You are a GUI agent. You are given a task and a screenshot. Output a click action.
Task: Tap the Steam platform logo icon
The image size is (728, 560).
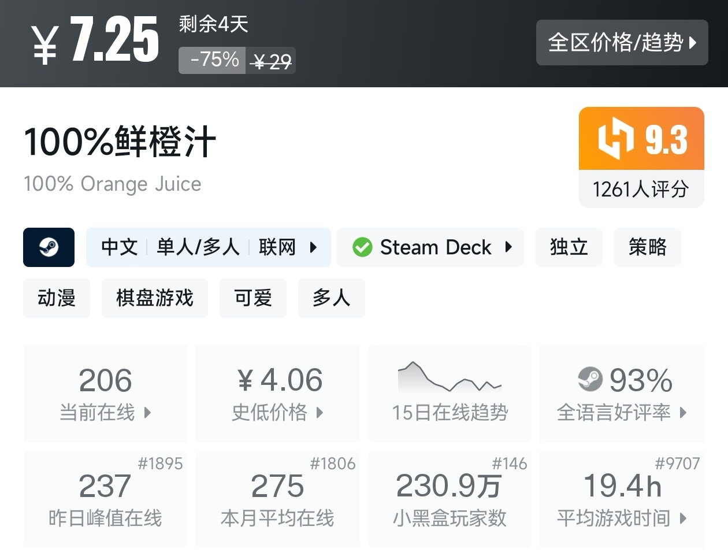pos(49,247)
